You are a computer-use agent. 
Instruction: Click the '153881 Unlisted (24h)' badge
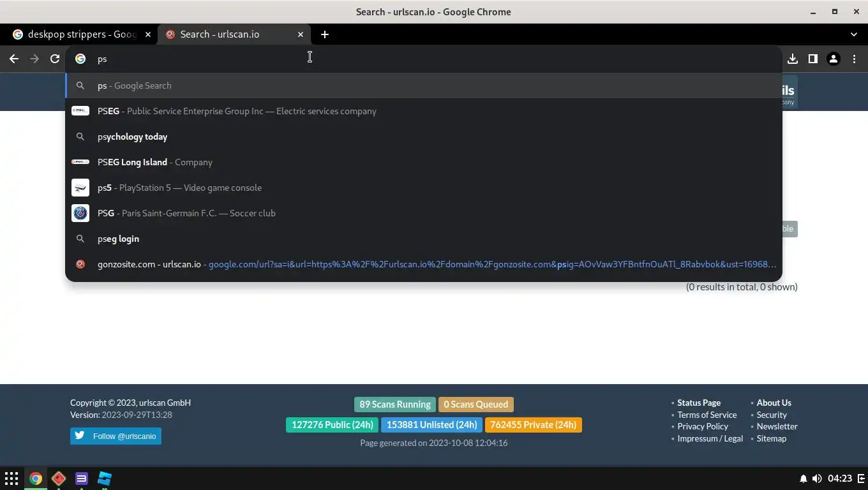431,425
